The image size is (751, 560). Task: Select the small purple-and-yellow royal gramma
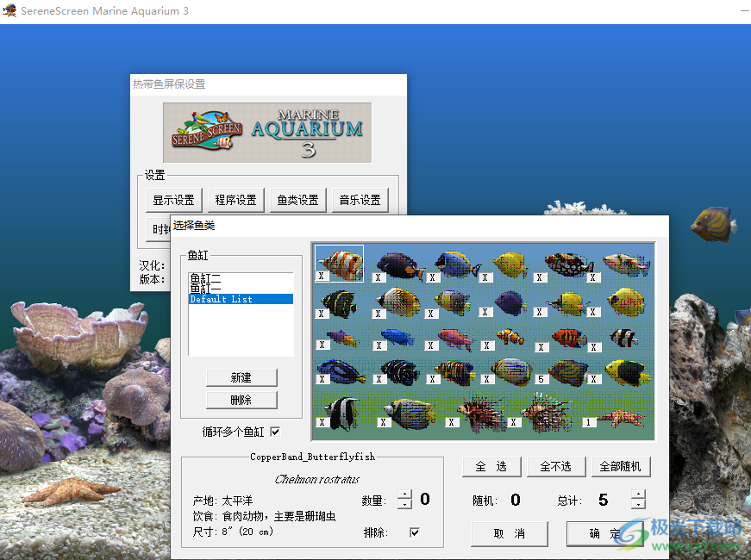(x=342, y=339)
